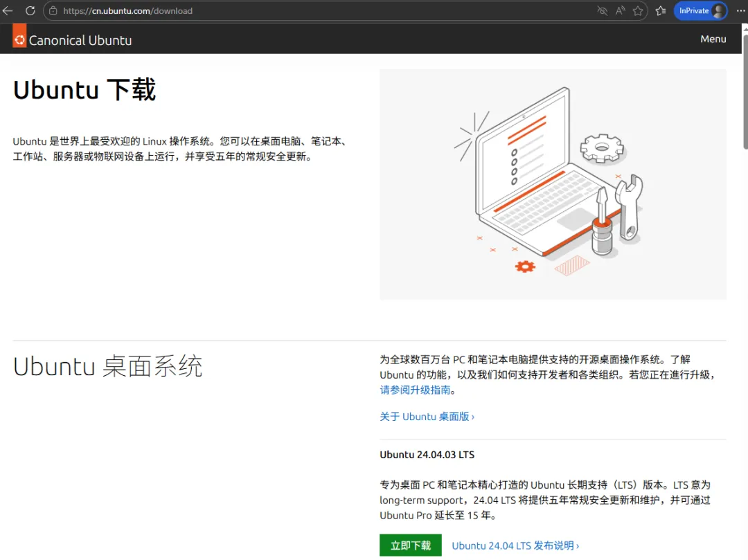The width and height of the screenshot is (748, 560).
Task: Open Read aloud icon in address bar
Action: pos(620,10)
